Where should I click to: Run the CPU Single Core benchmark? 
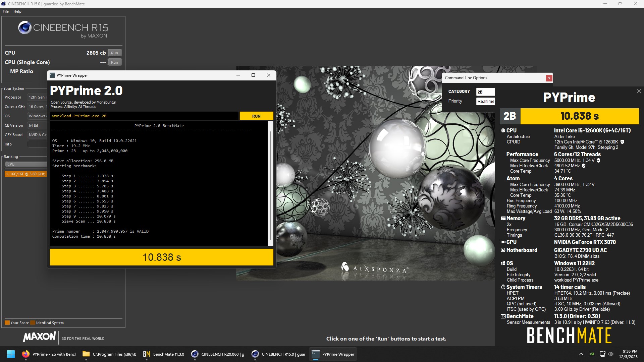tap(115, 62)
